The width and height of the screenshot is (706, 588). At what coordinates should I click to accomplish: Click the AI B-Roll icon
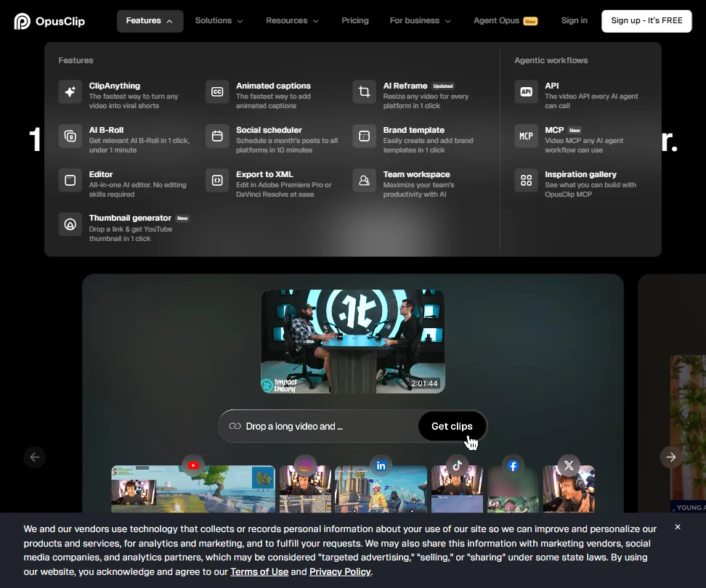point(70,136)
